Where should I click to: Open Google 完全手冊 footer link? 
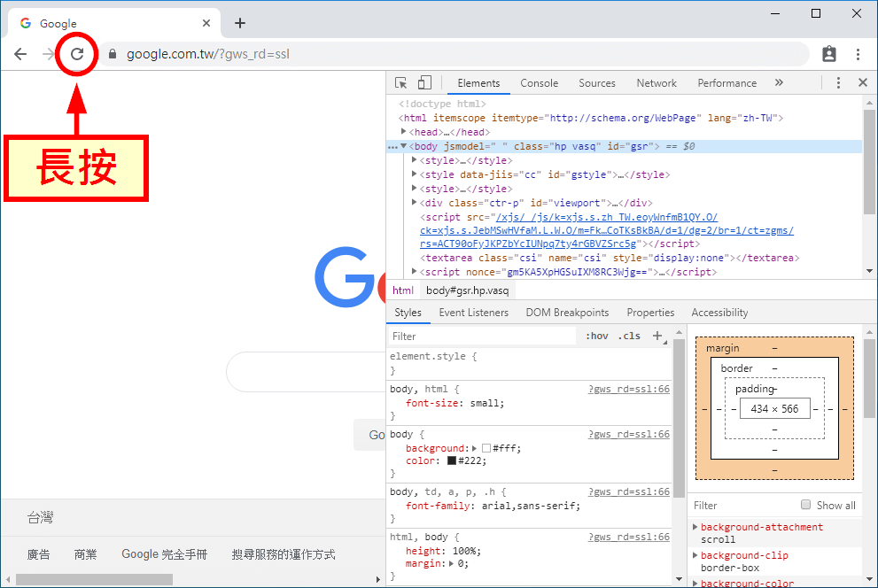pyautogui.click(x=165, y=554)
